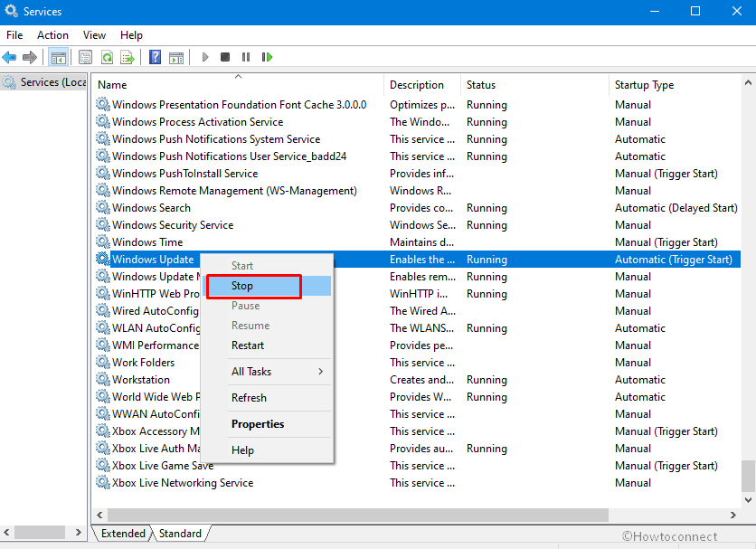Click the Export List toolbar icon
Screen dimensions: 756x549
[x=128, y=57]
